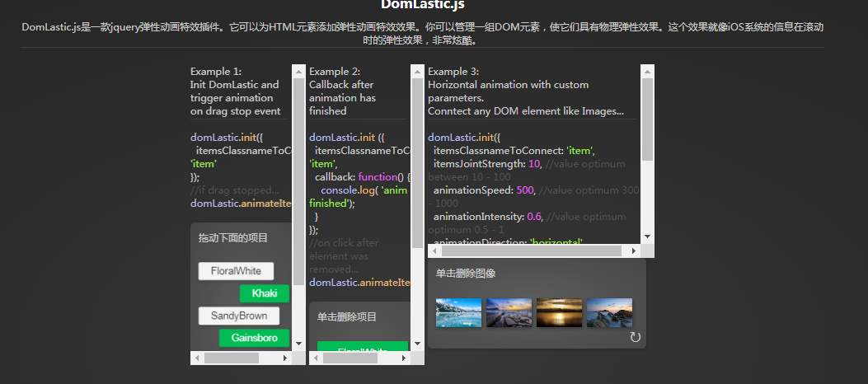Viewport: 868px width, 384px height.
Task: Click the first thumbnail of the icy lake
Action: (x=458, y=312)
